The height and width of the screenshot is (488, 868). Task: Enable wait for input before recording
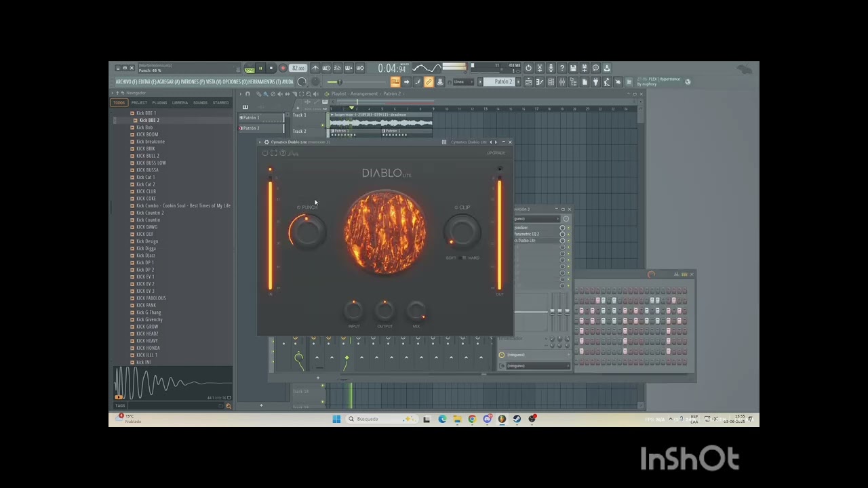(x=326, y=68)
